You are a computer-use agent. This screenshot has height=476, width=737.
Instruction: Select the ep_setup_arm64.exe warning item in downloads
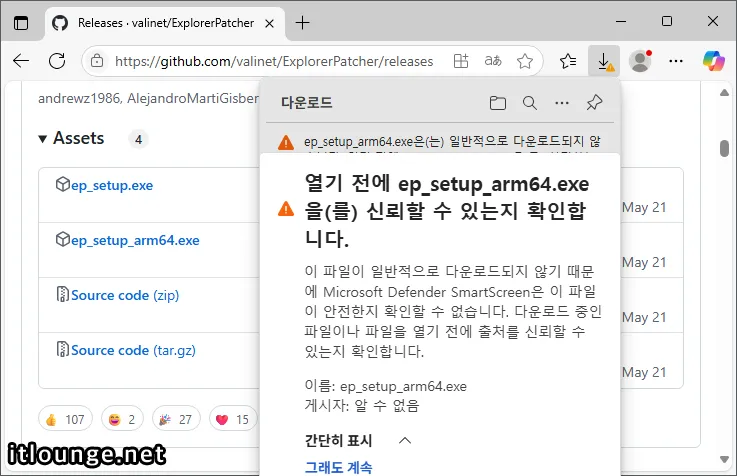(x=440, y=141)
